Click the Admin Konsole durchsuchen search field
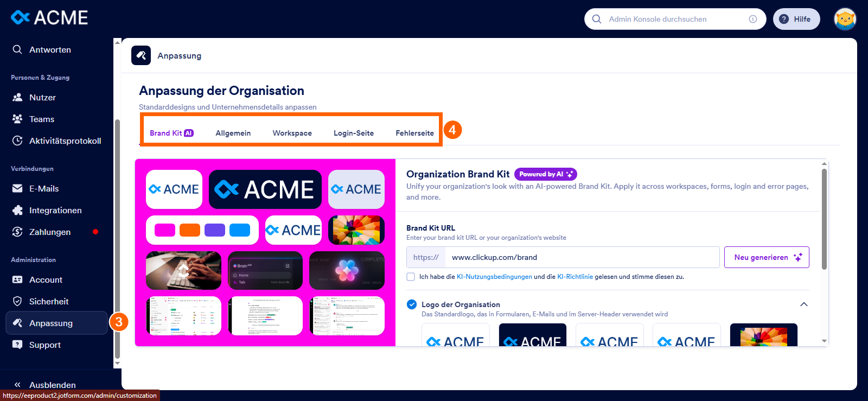The image size is (868, 401). pyautogui.click(x=675, y=19)
